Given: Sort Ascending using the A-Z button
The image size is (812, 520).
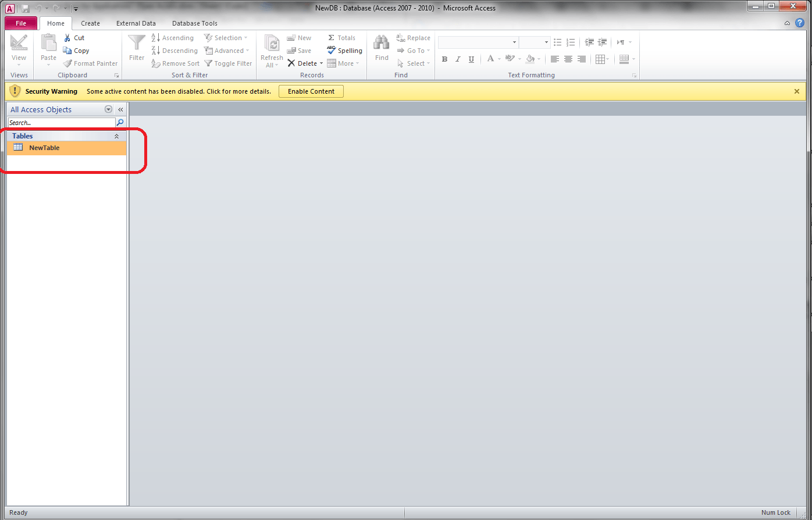Looking at the screenshot, I should click(x=173, y=38).
